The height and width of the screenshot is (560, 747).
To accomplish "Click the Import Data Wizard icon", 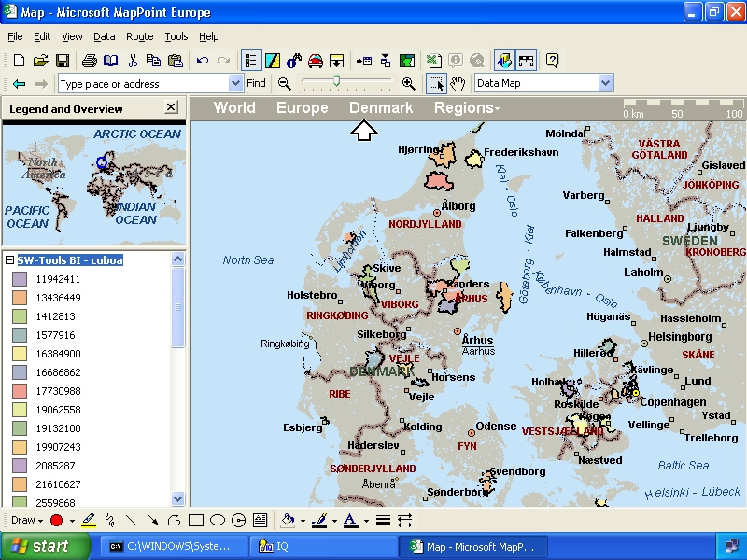I will point(364,61).
